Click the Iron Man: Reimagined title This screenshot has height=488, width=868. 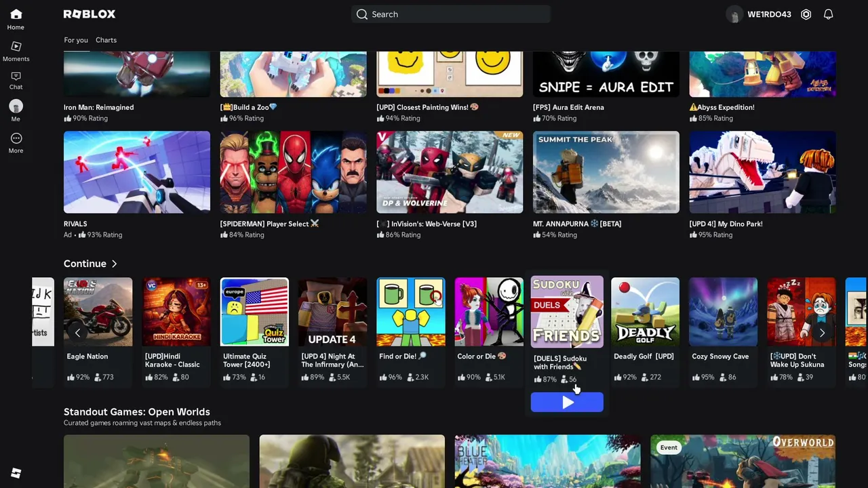(x=99, y=107)
